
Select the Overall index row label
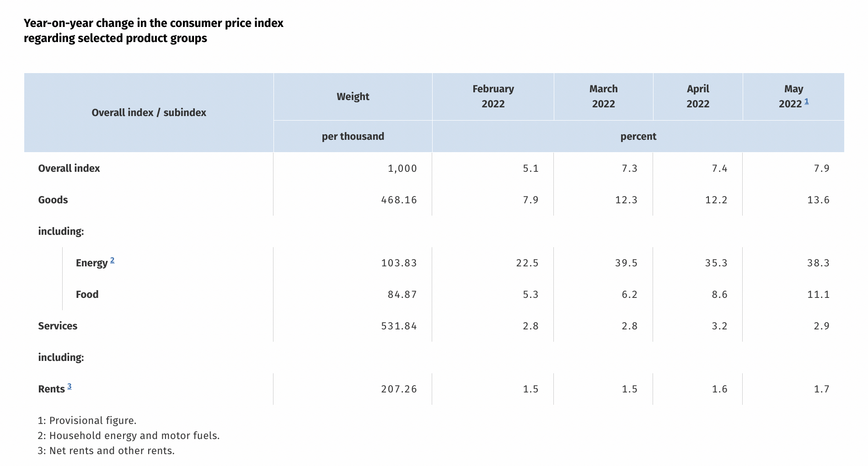point(69,168)
